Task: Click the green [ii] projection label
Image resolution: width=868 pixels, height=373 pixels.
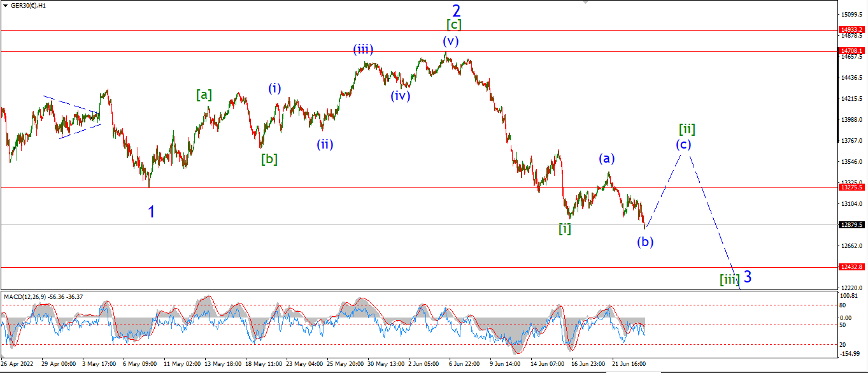Action: coord(687,129)
